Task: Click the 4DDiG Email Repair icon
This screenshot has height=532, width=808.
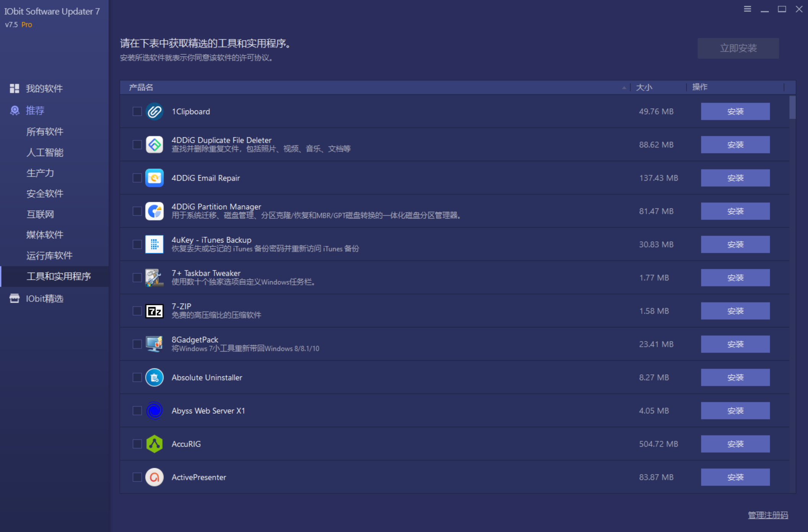Action: (x=154, y=178)
